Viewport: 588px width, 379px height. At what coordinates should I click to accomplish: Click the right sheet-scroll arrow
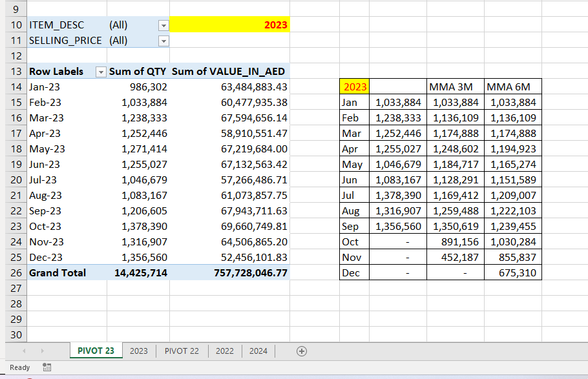point(42,351)
